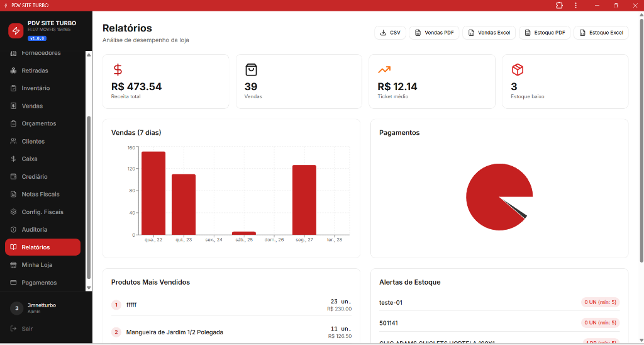The width and height of the screenshot is (644, 345).
Task: Export Estoque Excel report
Action: [x=601, y=33]
